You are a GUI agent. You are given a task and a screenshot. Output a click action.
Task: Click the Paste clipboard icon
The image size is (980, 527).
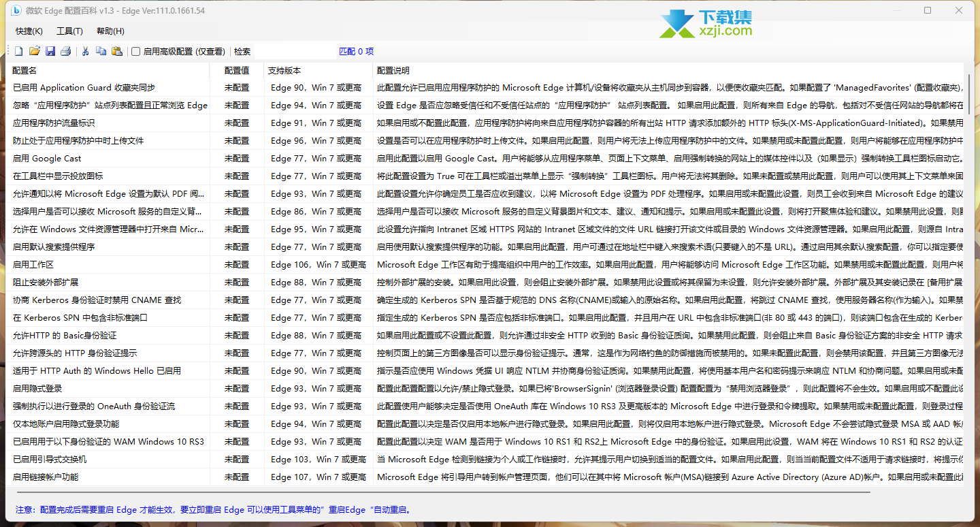pos(117,51)
